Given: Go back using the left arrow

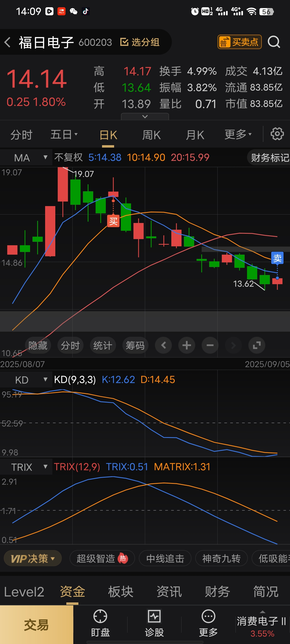Looking at the screenshot, I should coord(8,42).
